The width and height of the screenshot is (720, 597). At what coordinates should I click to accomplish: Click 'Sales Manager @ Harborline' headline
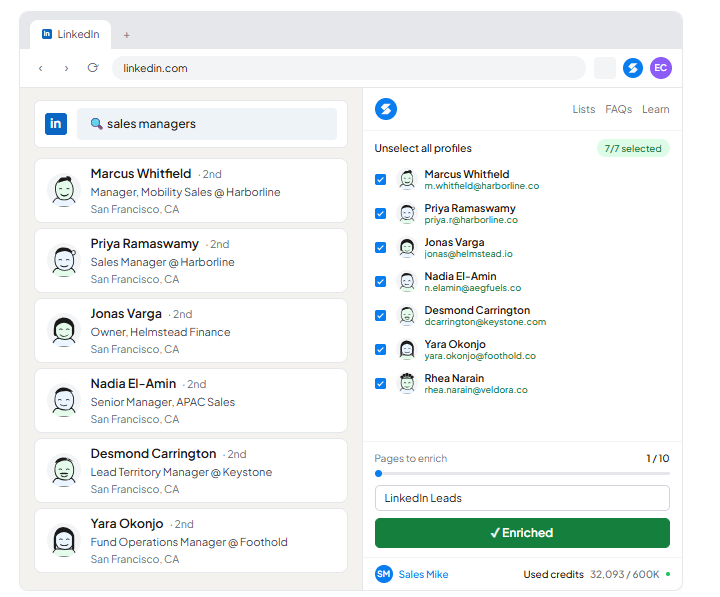point(162,262)
